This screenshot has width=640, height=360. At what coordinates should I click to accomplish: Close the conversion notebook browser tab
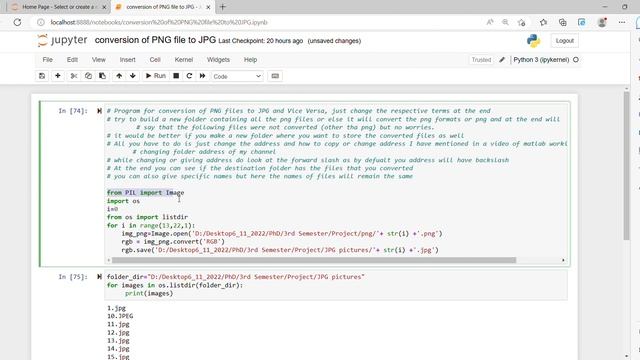point(208,7)
